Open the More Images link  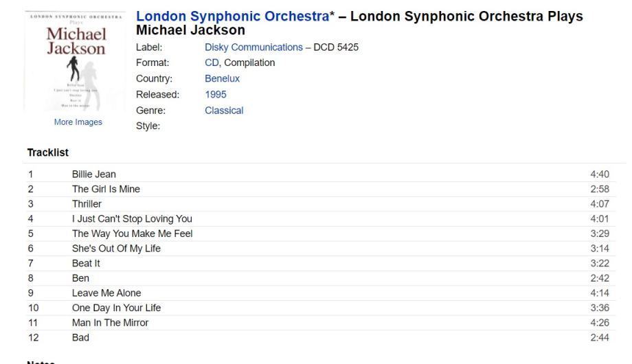point(78,122)
